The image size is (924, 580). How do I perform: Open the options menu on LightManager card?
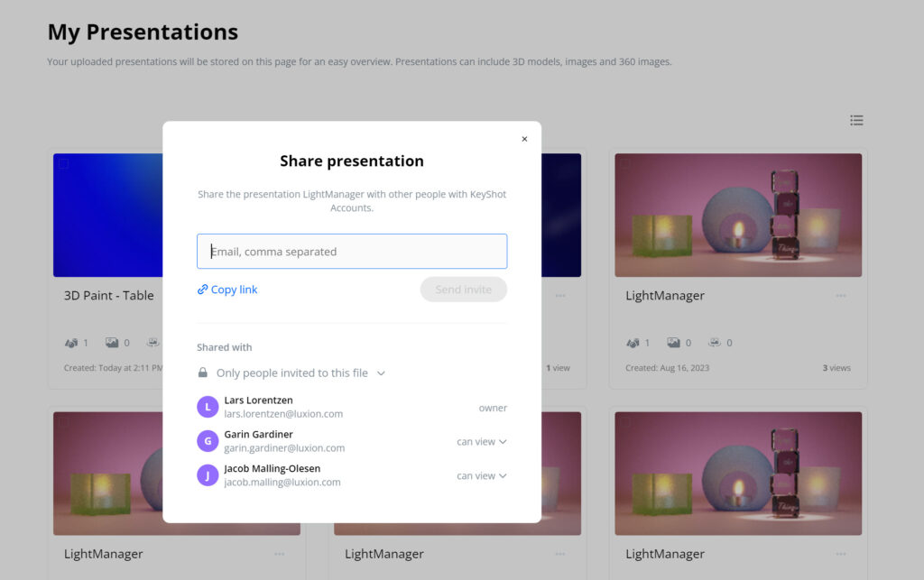pyautogui.click(x=842, y=295)
